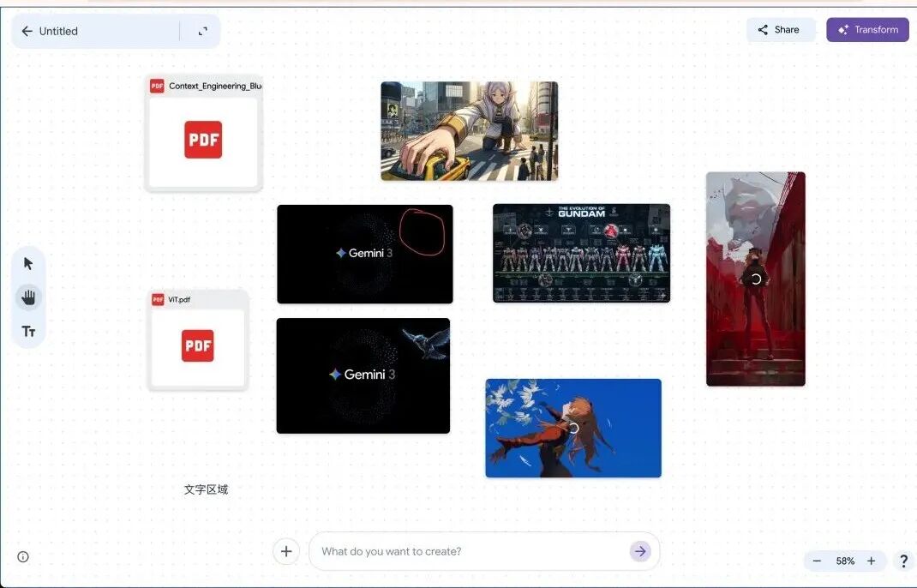Image resolution: width=917 pixels, height=588 pixels.
Task: Zoom out with the minus button
Action: tap(817, 561)
